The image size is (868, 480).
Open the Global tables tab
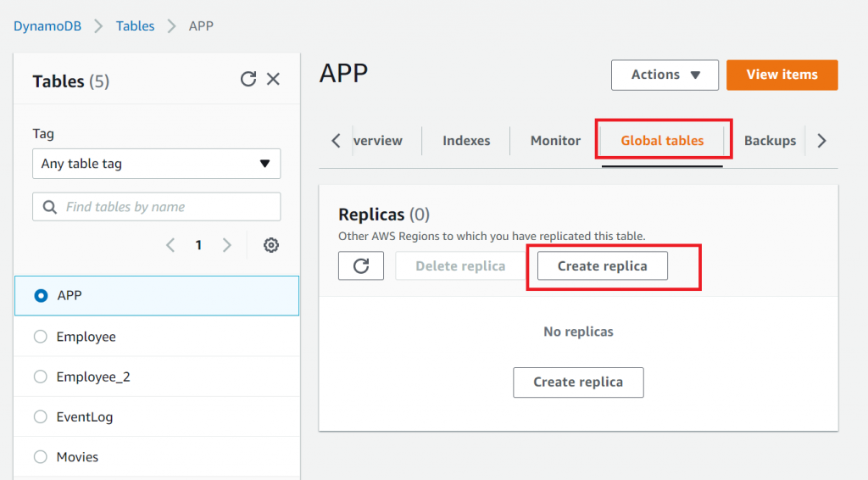pyautogui.click(x=662, y=141)
